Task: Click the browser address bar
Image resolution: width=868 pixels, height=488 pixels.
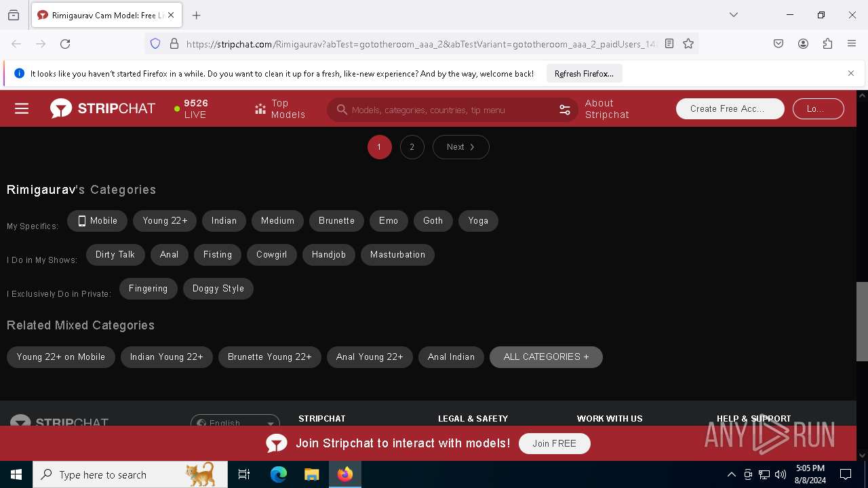Action: pos(420,43)
